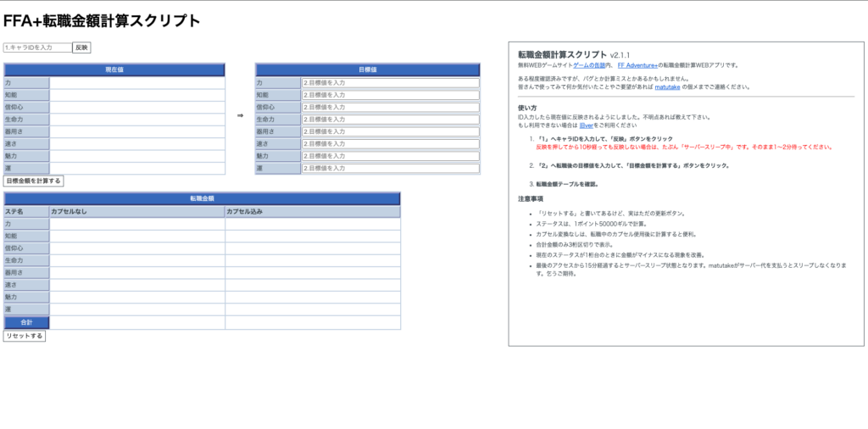
Task: Click the 目標値 table header
Action: pyautogui.click(x=368, y=70)
